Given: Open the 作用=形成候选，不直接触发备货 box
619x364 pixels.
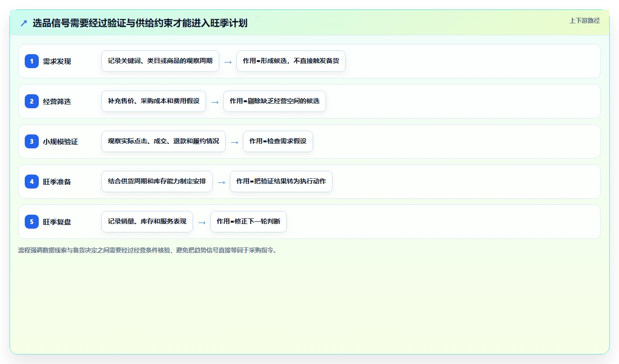Looking at the screenshot, I should (x=291, y=61).
